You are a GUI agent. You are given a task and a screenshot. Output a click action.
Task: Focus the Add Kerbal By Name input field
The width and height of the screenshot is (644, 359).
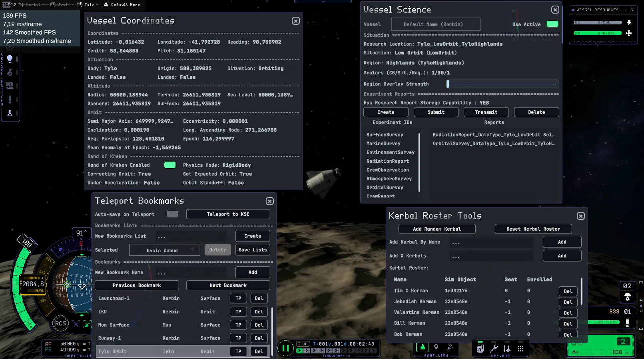tap(491, 242)
